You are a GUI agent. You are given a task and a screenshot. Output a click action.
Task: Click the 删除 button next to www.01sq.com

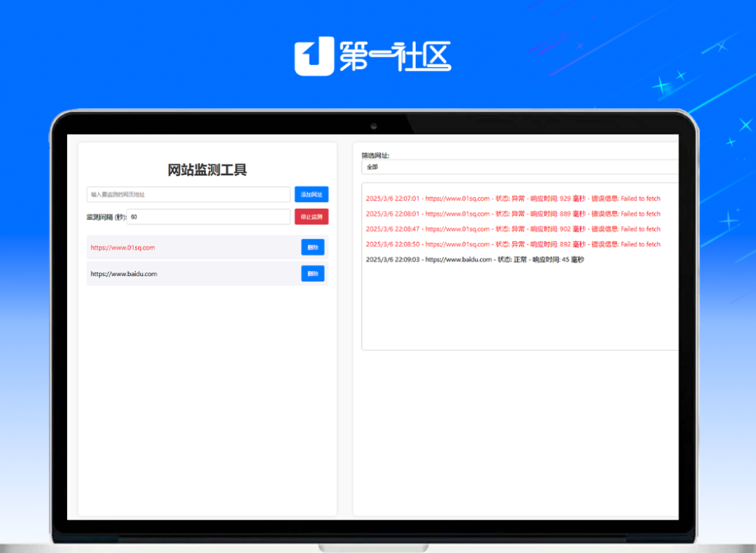312,247
